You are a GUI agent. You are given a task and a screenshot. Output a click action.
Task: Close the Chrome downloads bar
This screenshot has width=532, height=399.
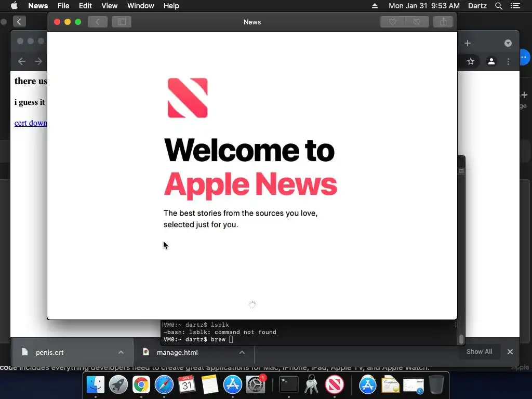510,352
